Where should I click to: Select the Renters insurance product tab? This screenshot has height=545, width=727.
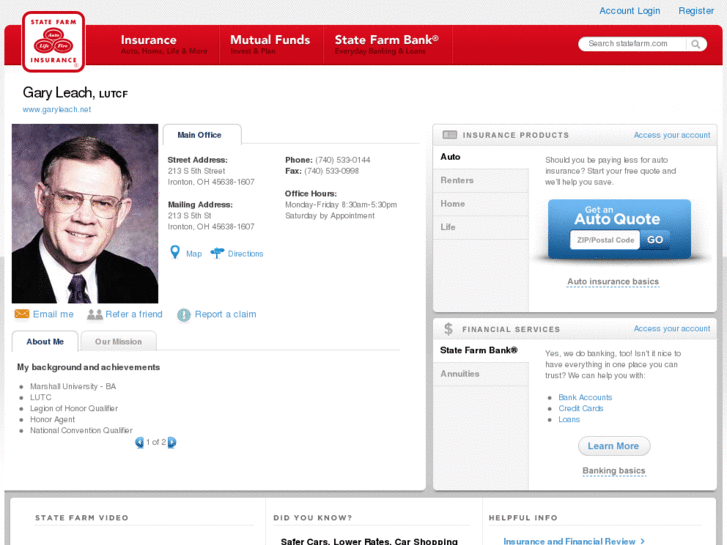481,180
